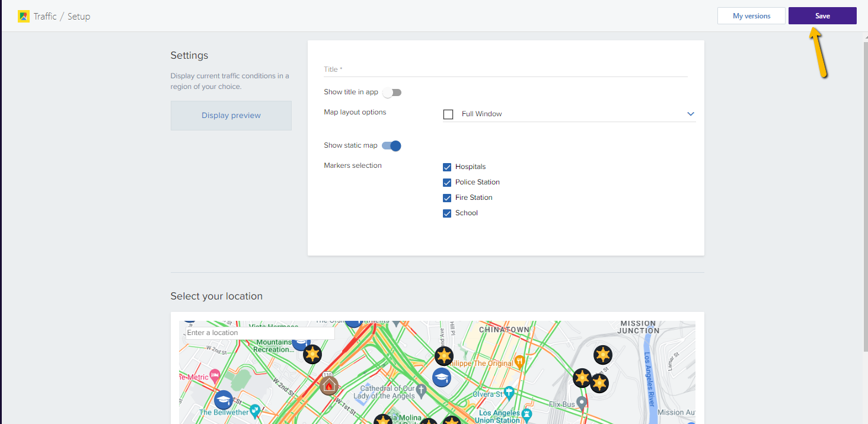Click the police marker below Mission Junction
868x424 pixels.
(602, 355)
